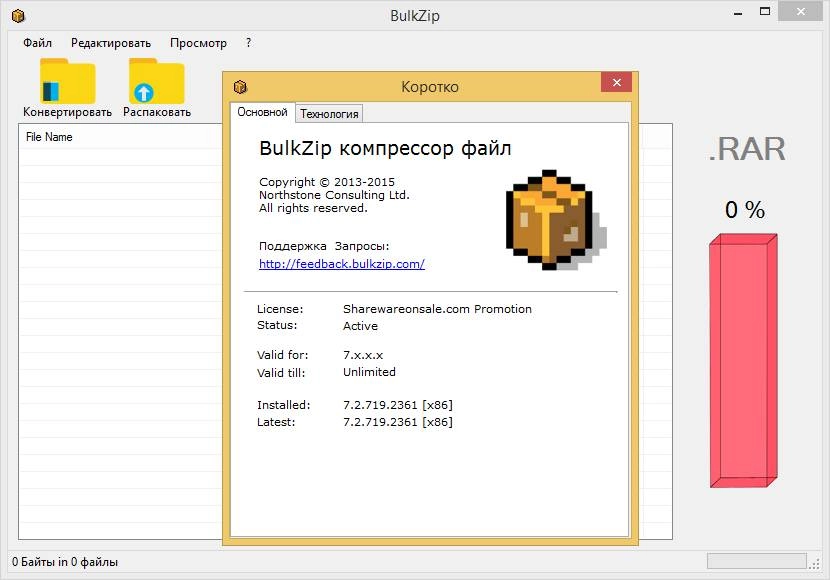830x580 pixels.
Task: Close the BulkZip main window
Action: pyautogui.click(x=801, y=12)
